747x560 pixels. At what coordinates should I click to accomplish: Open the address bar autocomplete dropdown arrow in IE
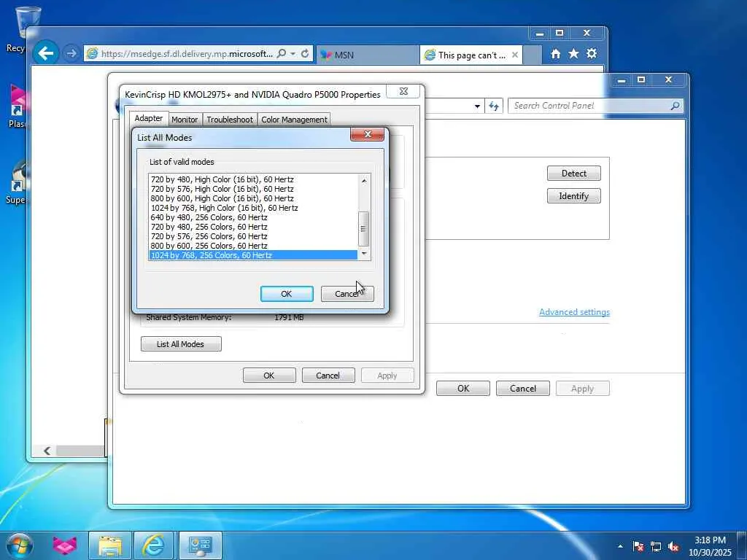293,54
